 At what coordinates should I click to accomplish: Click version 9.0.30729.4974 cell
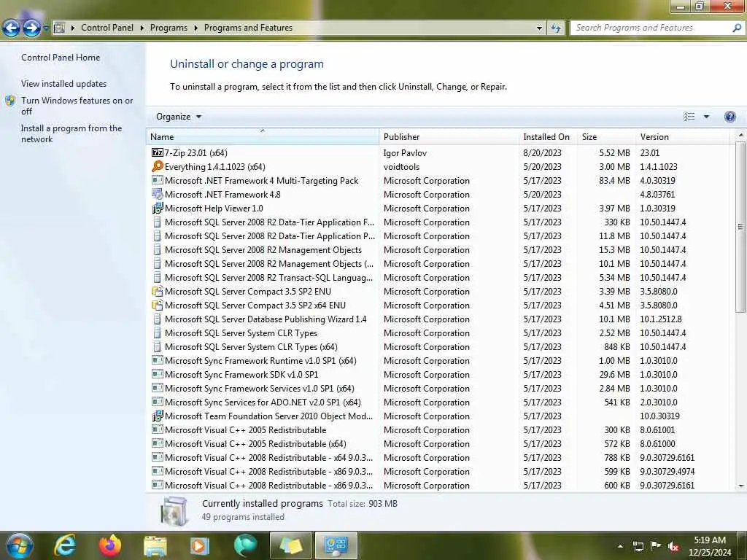(667, 472)
